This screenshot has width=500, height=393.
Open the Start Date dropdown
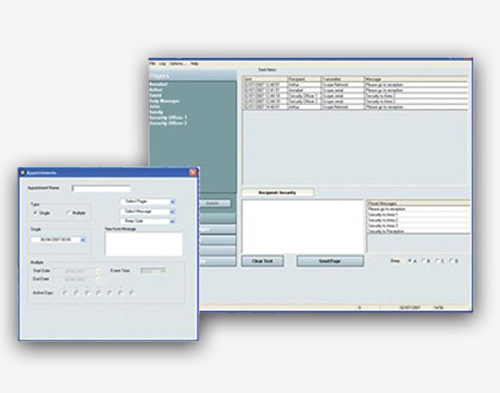99,271
